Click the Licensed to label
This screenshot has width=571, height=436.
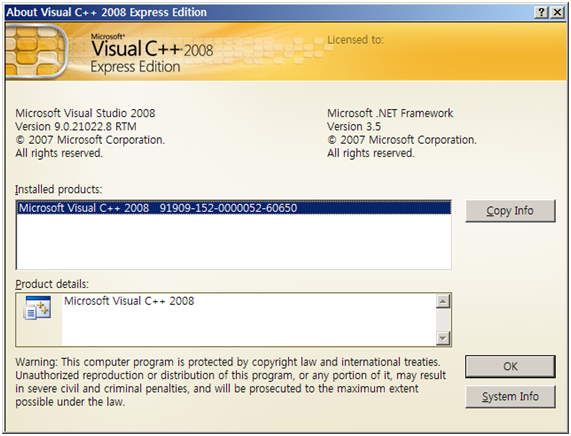(x=355, y=40)
